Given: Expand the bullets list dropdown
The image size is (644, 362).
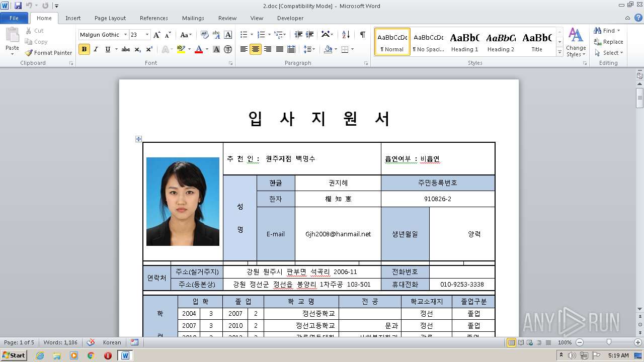Looking at the screenshot, I should 253,35.
